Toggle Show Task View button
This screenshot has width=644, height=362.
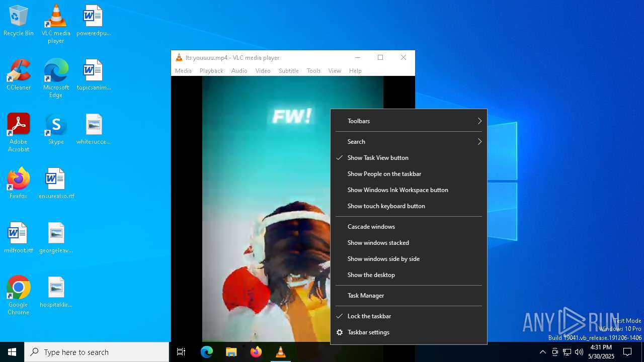409,158
